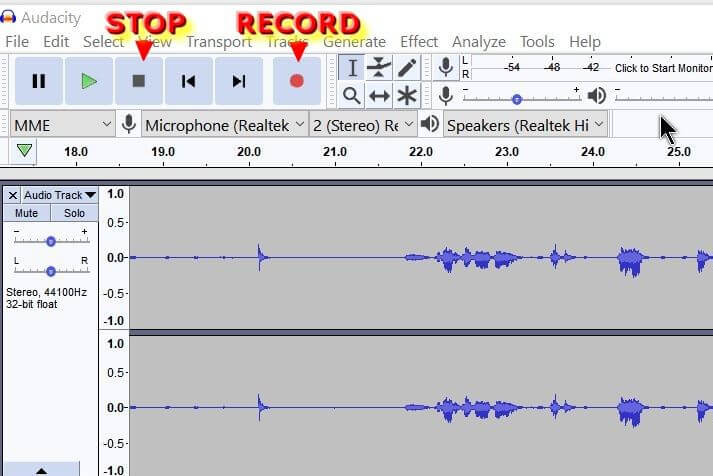Open the Analyze menu
This screenshot has height=476, width=713.
[479, 42]
